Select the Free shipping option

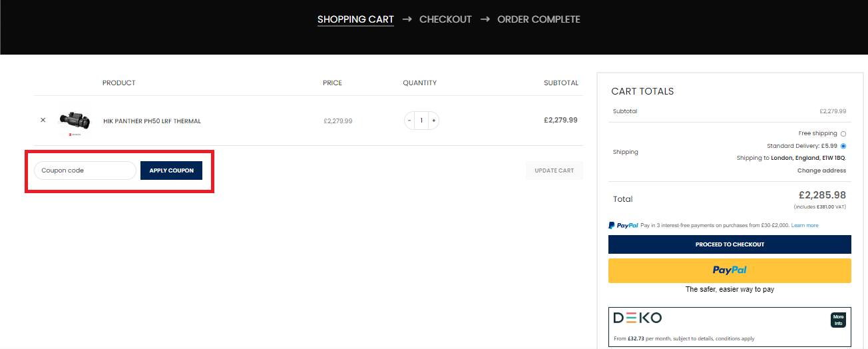pos(843,134)
